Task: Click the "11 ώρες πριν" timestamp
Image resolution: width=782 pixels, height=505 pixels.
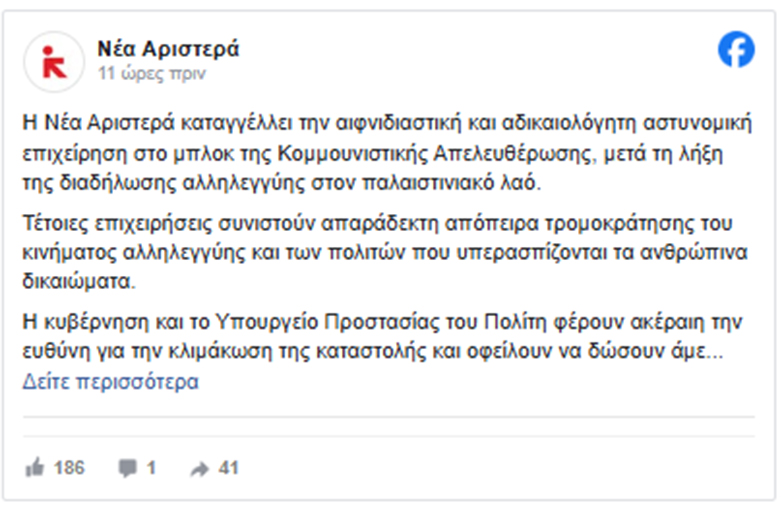Action: tap(152, 74)
